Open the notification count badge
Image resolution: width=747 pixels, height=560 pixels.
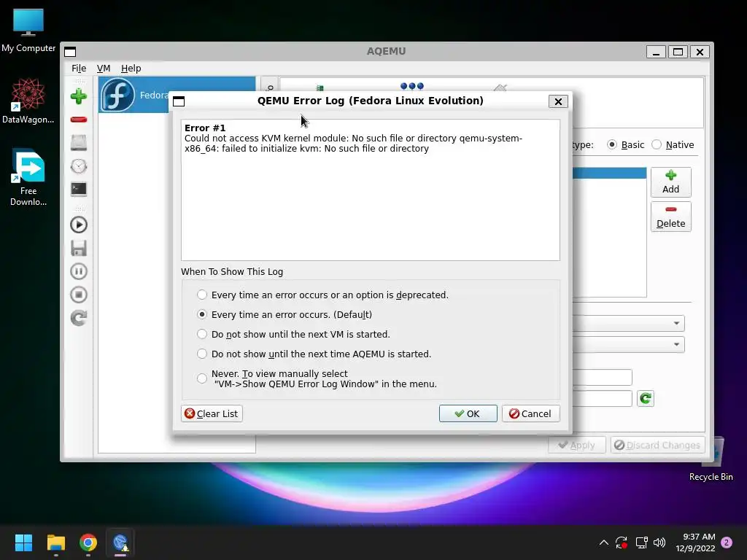pyautogui.click(x=727, y=542)
